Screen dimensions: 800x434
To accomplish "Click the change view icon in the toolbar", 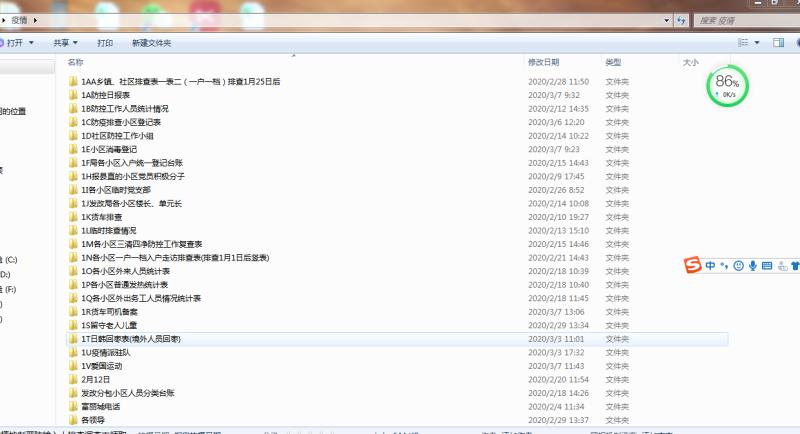I will [743, 43].
